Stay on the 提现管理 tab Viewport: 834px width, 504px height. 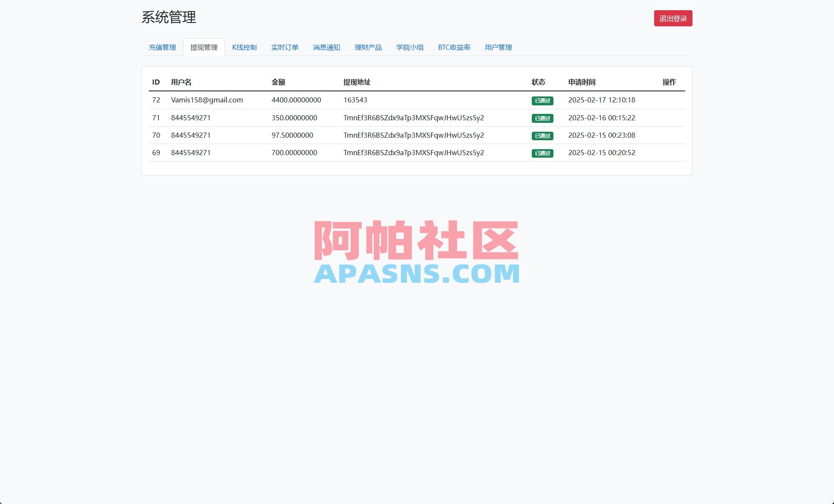[x=204, y=48]
